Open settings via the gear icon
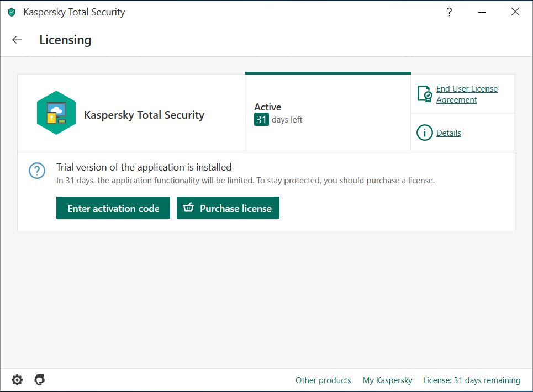 [x=17, y=380]
